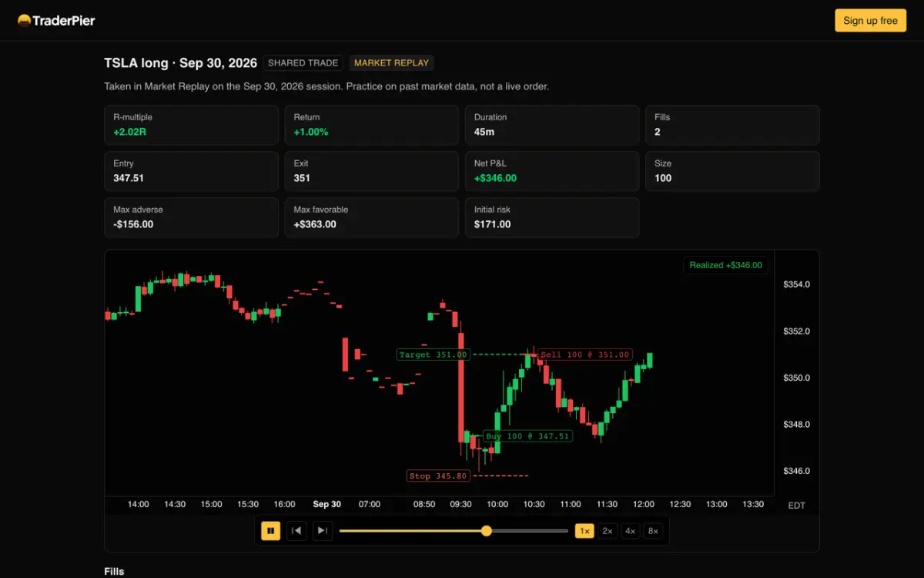Click the 12:00 time axis label

tap(644, 504)
